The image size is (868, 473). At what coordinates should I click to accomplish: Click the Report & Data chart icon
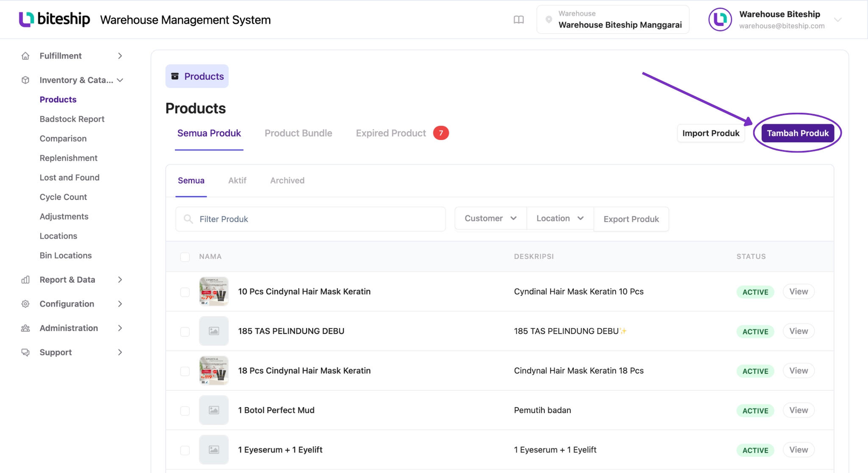(25, 280)
